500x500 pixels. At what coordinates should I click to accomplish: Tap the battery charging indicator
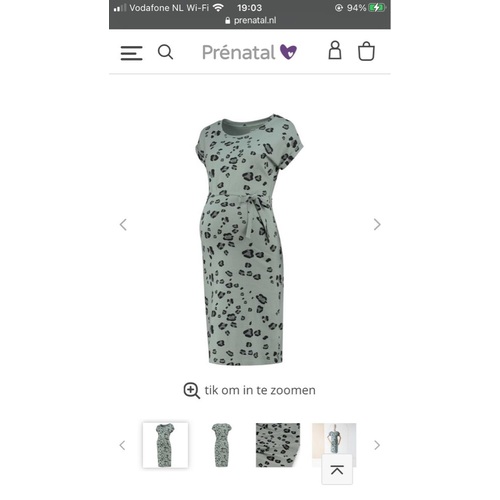[x=377, y=8]
